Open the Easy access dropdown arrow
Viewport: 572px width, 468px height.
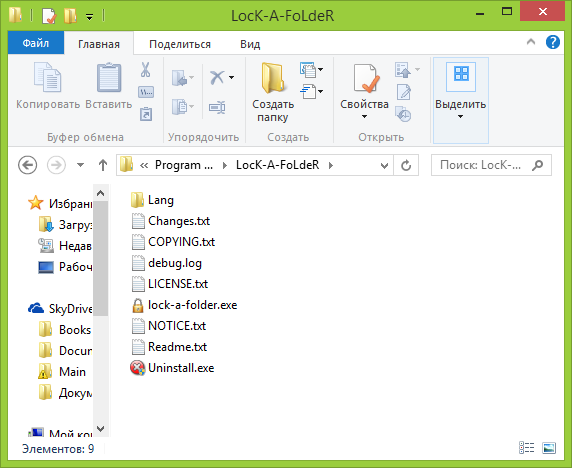(x=320, y=91)
